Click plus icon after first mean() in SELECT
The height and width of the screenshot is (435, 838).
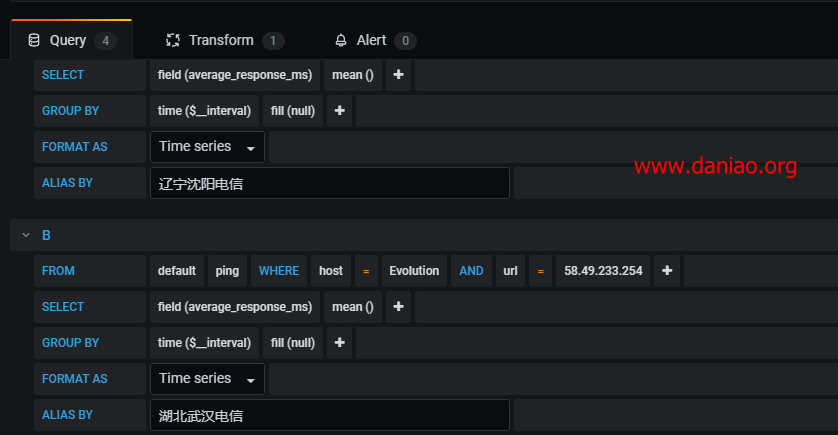pyautogui.click(x=398, y=75)
